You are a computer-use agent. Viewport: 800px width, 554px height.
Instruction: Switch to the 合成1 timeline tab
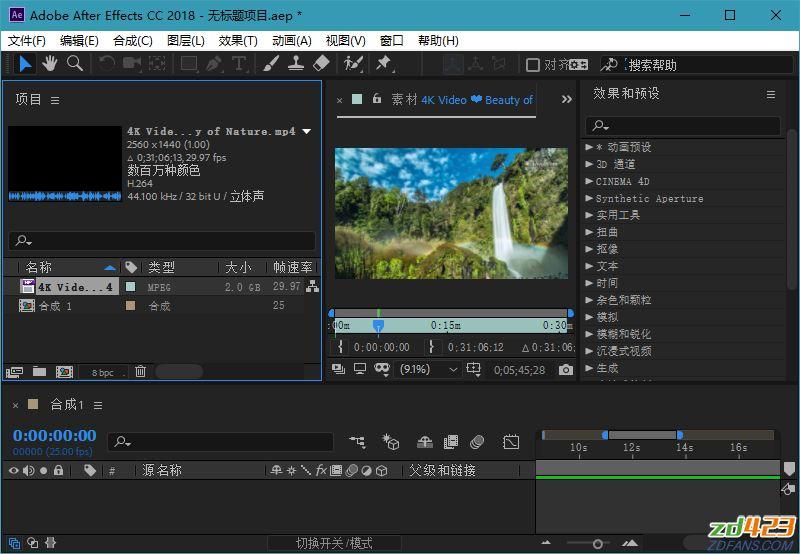click(67, 405)
